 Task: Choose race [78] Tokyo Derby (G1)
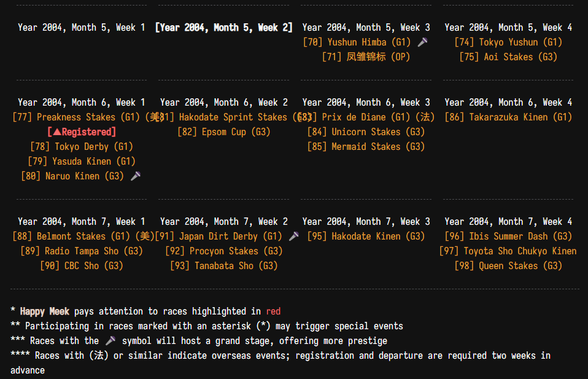(82, 146)
